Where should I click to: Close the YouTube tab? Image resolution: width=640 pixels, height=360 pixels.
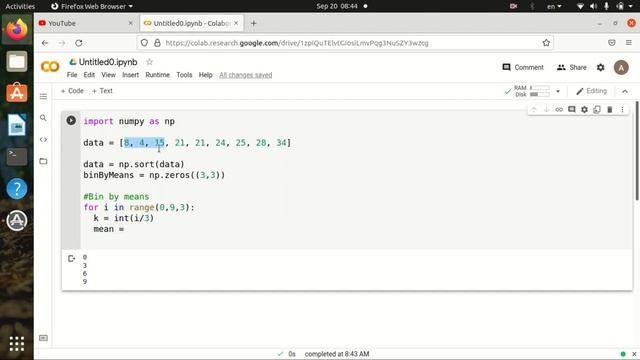131,23
